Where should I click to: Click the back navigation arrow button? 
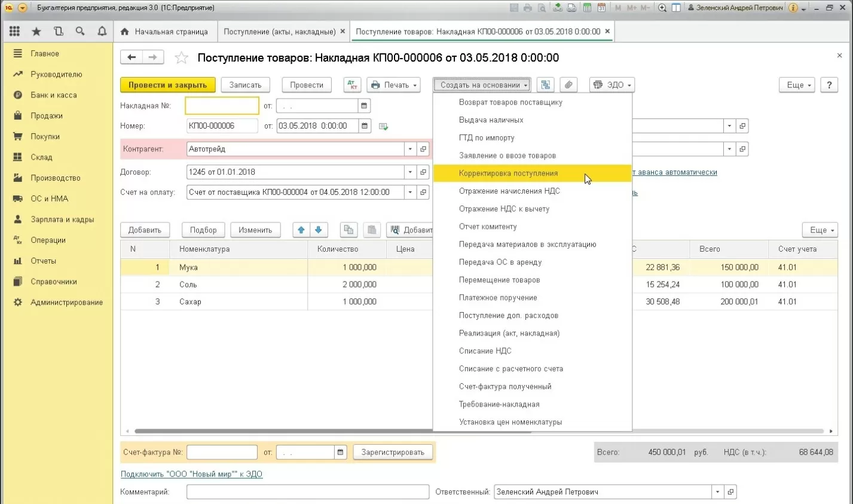point(132,57)
